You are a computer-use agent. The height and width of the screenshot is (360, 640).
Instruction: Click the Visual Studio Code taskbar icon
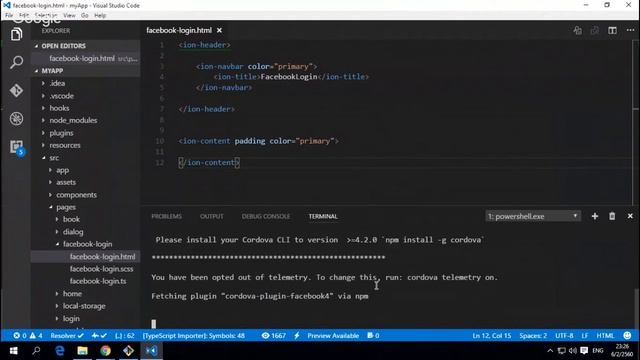[151, 351]
